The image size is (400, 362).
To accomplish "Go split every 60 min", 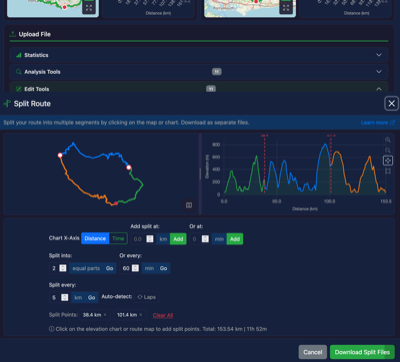I will (x=163, y=268).
